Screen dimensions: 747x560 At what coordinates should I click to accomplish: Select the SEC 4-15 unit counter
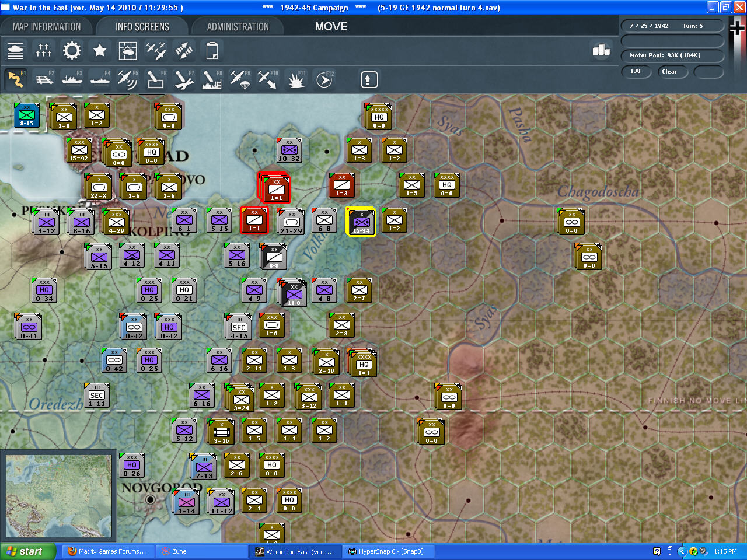(238, 327)
